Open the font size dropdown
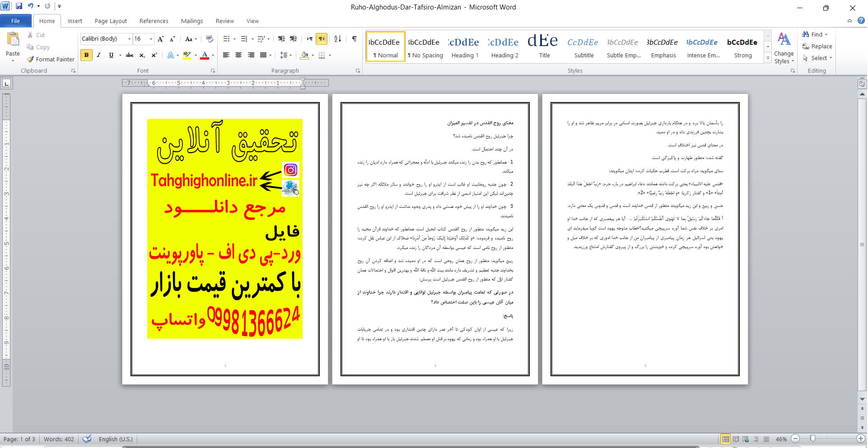The image size is (868, 448). [x=151, y=39]
